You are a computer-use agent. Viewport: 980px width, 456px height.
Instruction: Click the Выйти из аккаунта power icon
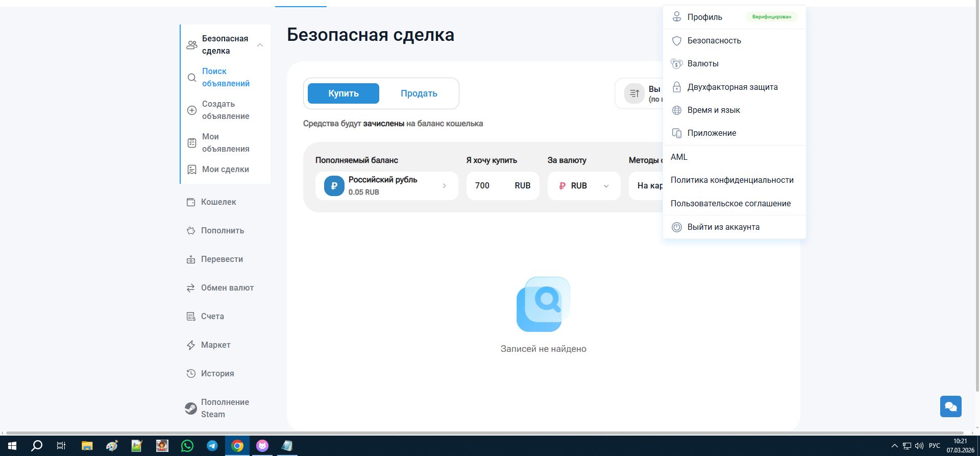[x=677, y=227]
